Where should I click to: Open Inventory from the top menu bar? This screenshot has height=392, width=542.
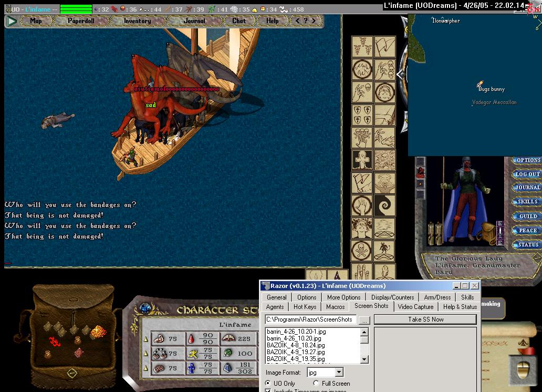tap(137, 21)
